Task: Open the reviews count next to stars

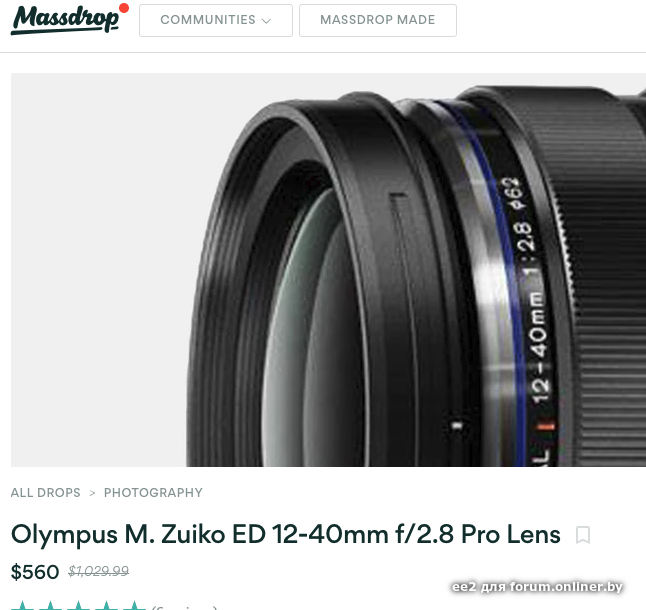Action: tap(184, 608)
